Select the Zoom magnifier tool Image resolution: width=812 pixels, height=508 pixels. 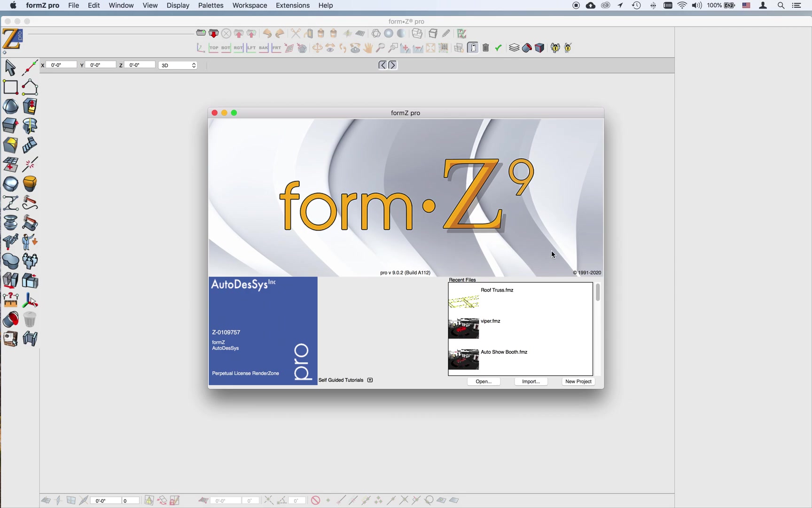point(380,48)
